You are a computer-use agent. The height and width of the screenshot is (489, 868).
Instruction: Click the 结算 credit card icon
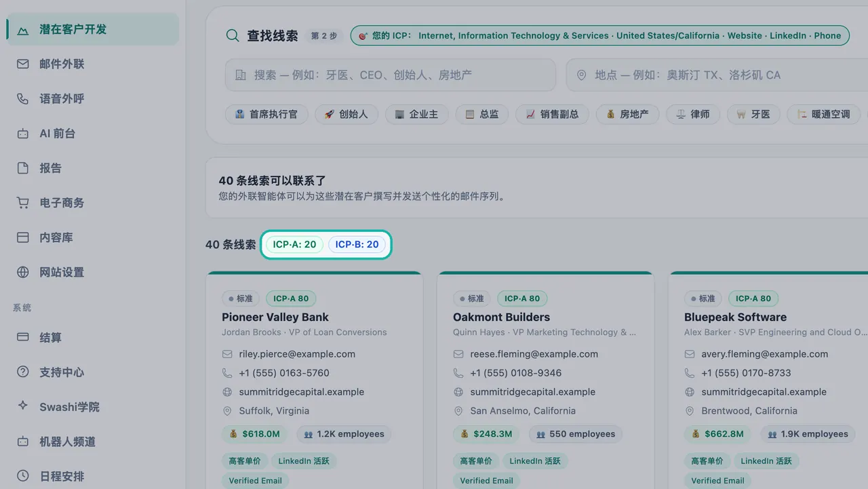point(23,337)
